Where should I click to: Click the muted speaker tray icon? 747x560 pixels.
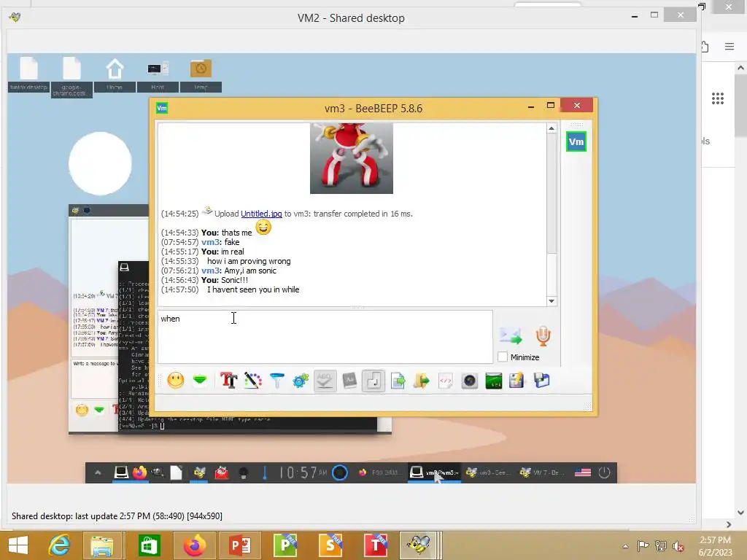tap(678, 546)
